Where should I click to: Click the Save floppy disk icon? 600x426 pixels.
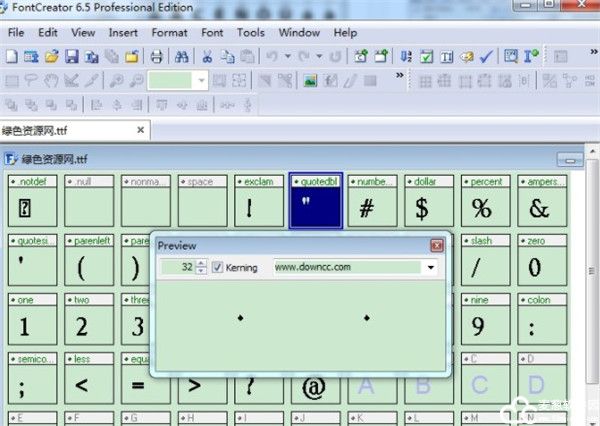72,57
